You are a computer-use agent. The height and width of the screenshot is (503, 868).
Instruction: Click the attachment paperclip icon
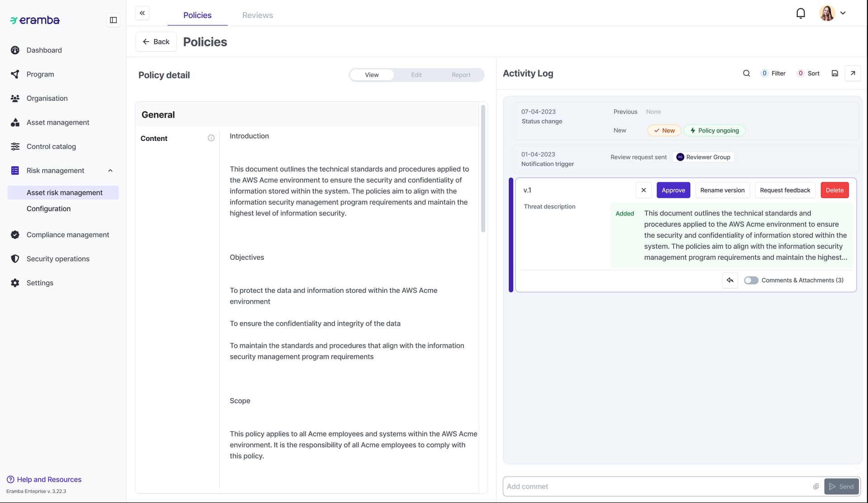click(x=816, y=486)
